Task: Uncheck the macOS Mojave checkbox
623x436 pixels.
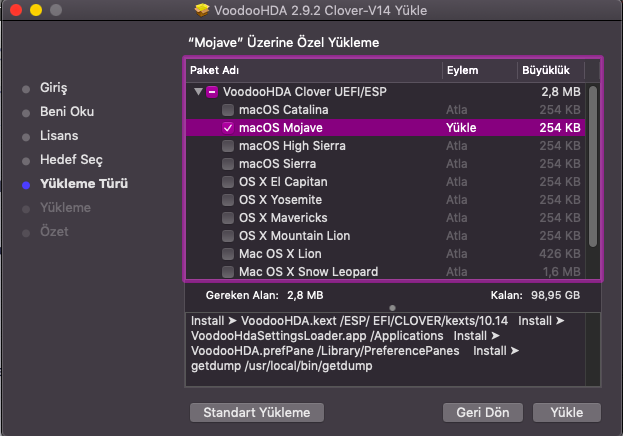Action: pyautogui.click(x=228, y=127)
